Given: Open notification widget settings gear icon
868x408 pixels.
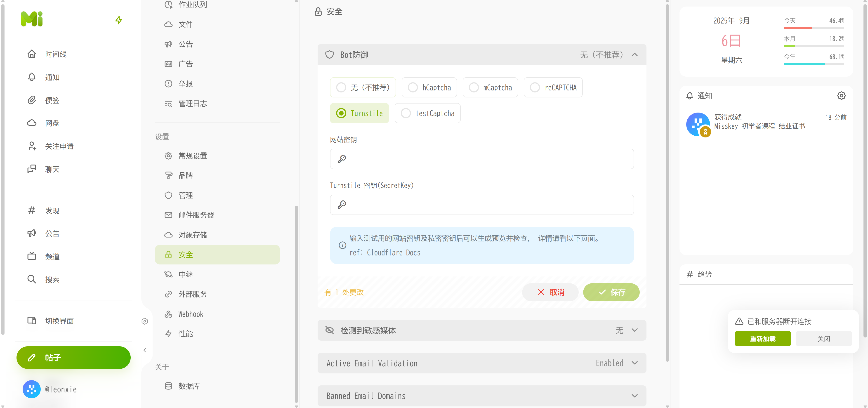Looking at the screenshot, I should coord(841,96).
